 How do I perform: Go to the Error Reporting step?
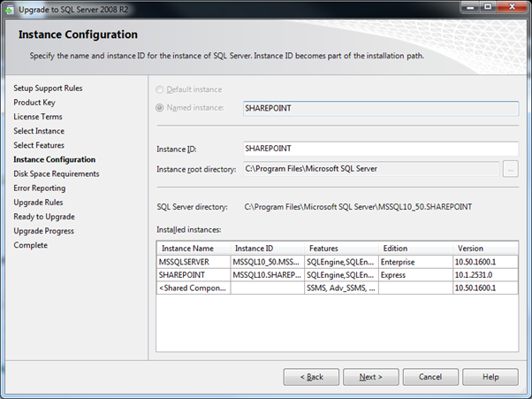click(x=40, y=188)
